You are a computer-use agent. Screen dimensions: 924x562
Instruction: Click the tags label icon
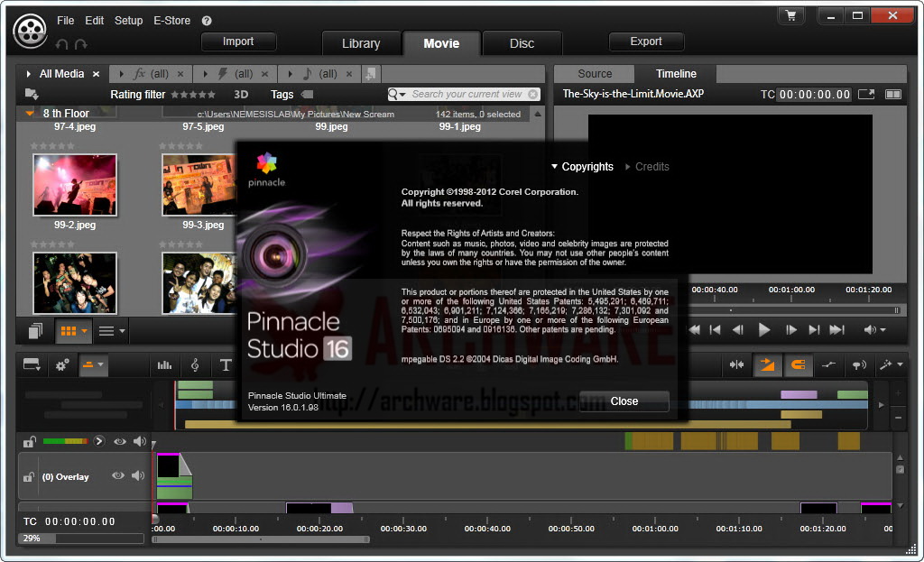(307, 94)
